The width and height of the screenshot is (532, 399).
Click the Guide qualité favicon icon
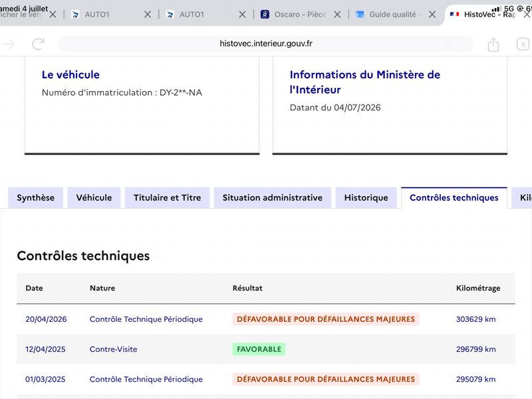[x=360, y=14]
